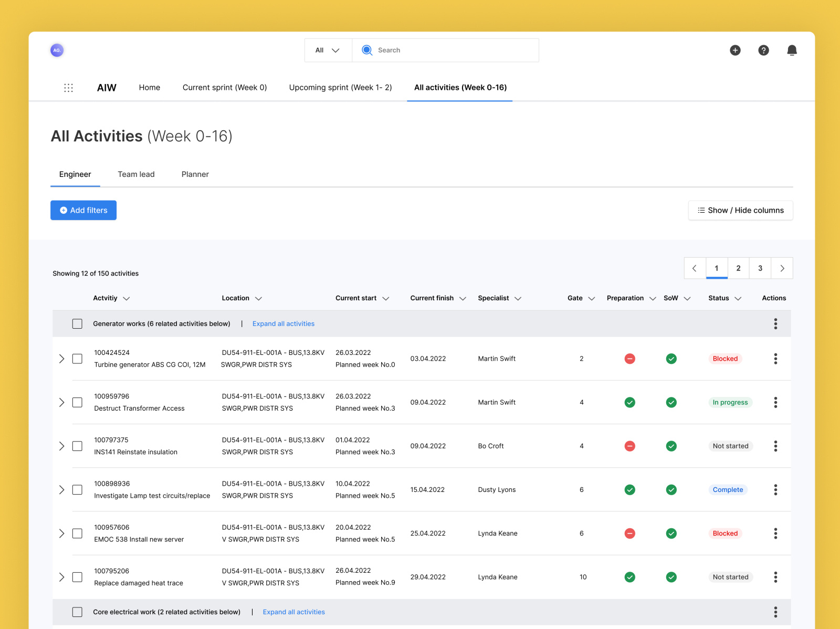Viewport: 840px width, 629px height.
Task: Open the Current sprint (Week 0) tab
Action: coord(224,87)
